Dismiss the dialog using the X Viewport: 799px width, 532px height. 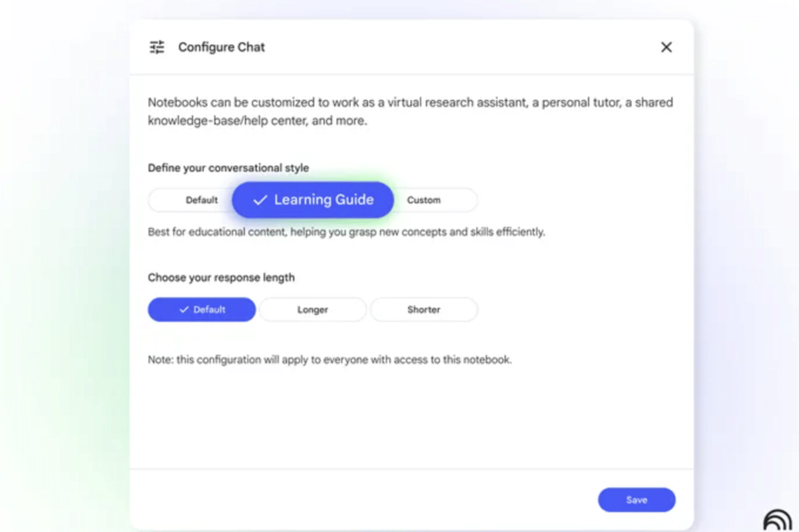point(666,47)
